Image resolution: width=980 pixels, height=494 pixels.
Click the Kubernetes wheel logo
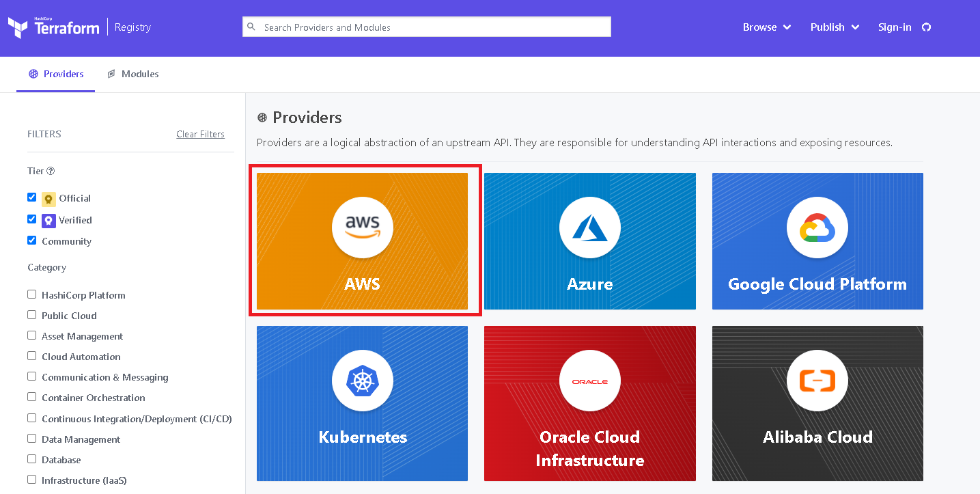[362, 381]
